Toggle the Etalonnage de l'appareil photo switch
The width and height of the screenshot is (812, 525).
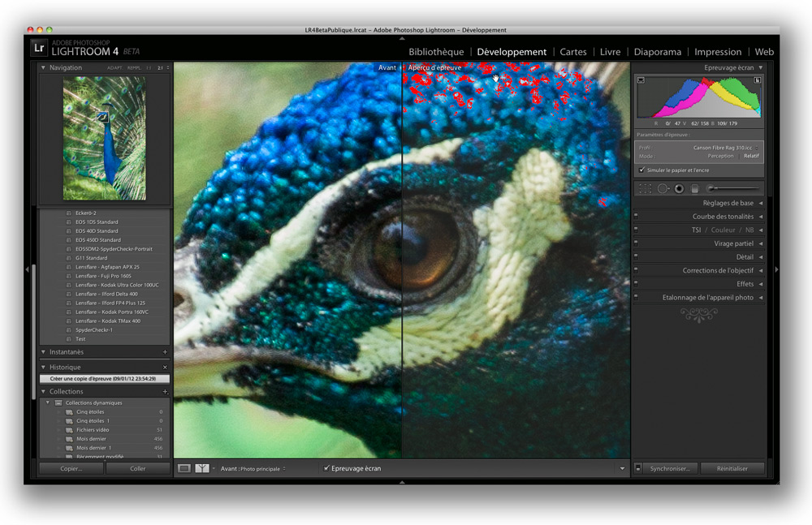click(x=636, y=297)
